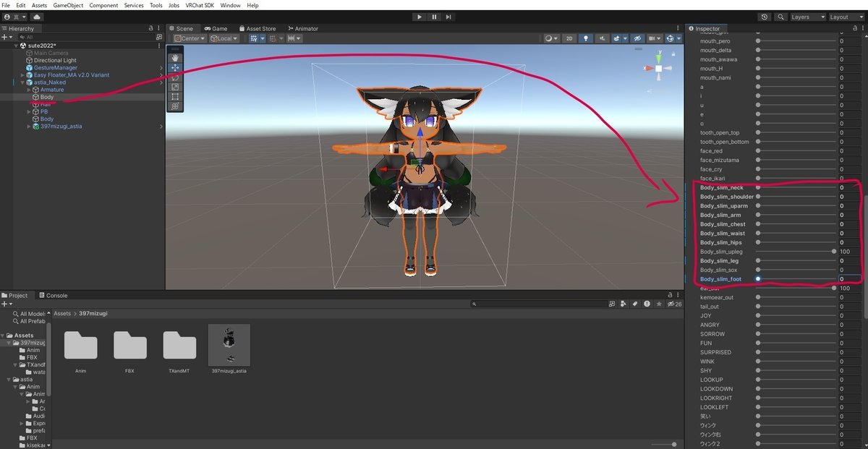The width and height of the screenshot is (868, 449).
Task: Select GestureManager in Hierarchy
Action: click(56, 68)
